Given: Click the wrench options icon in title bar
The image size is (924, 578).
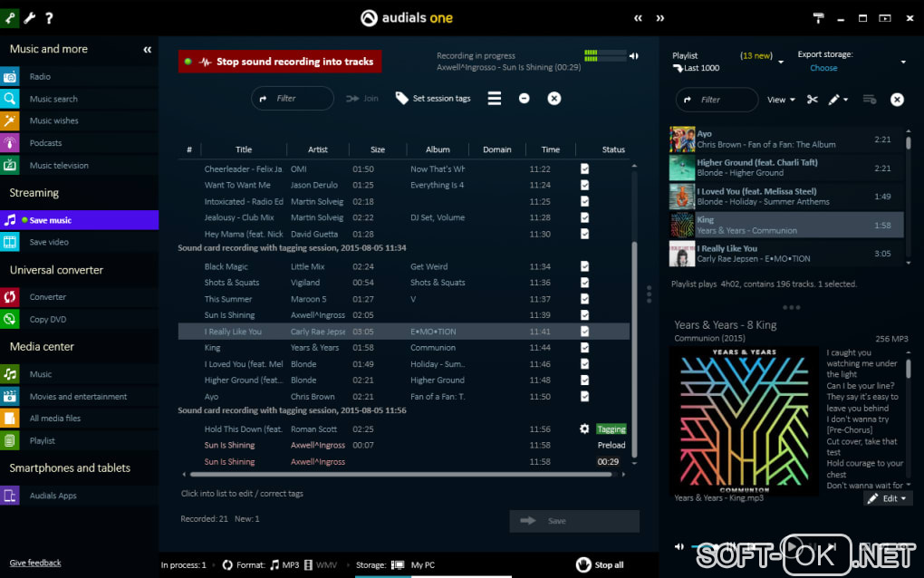Looking at the screenshot, I should (30, 18).
